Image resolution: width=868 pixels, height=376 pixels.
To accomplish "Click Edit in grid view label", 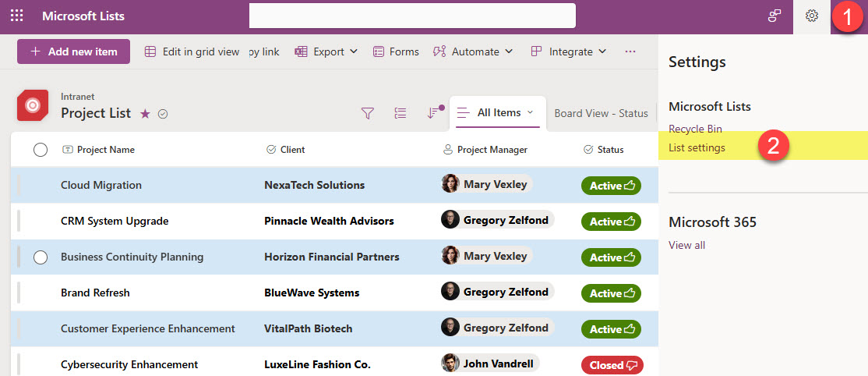I will tap(201, 51).
